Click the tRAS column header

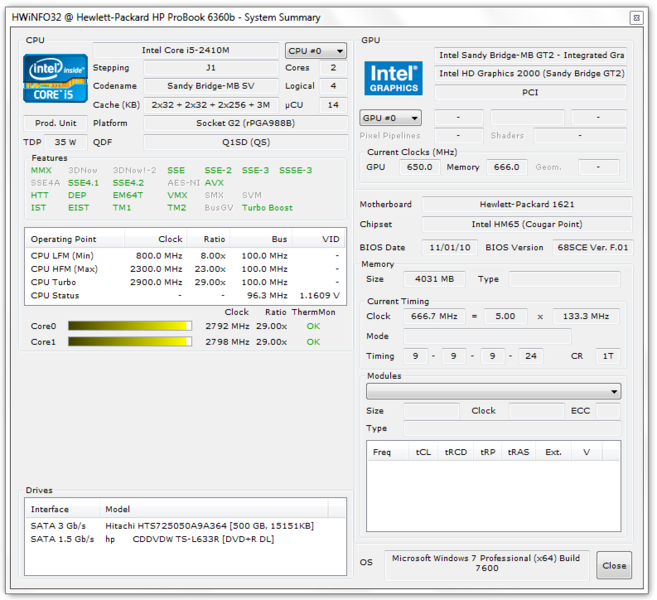coord(518,452)
